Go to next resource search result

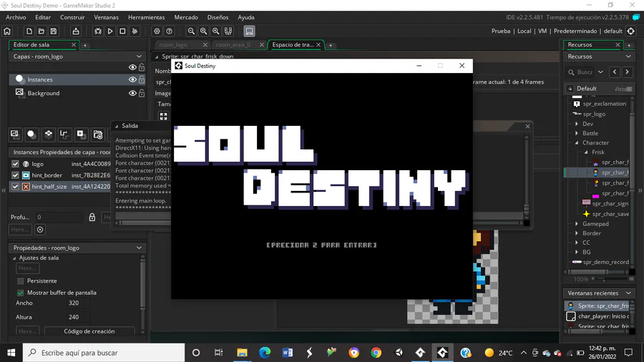pos(627,72)
